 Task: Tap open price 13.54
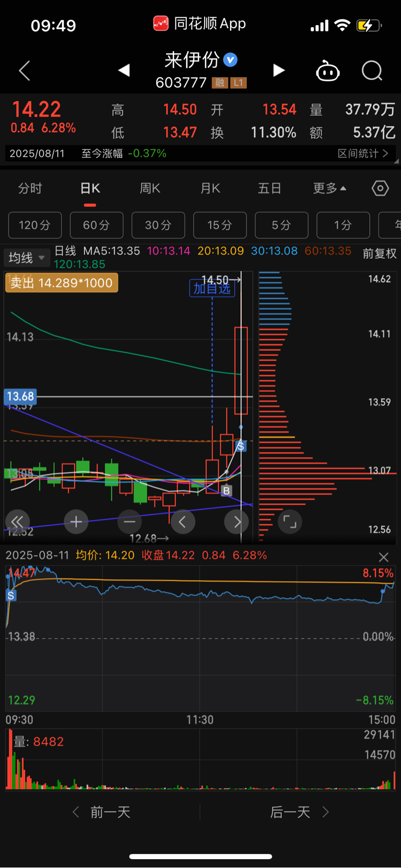(x=279, y=110)
